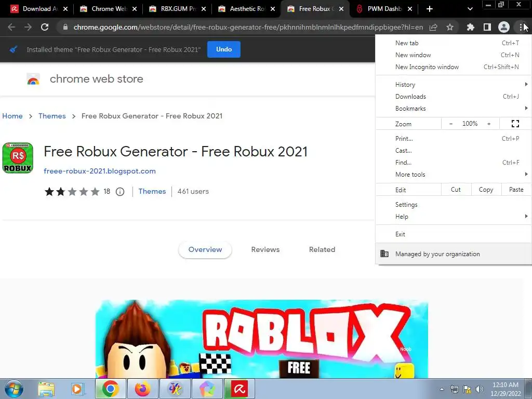Screen dimensions: 532x399
Task: Close the Download Avira tab
Action: tap(65, 9)
